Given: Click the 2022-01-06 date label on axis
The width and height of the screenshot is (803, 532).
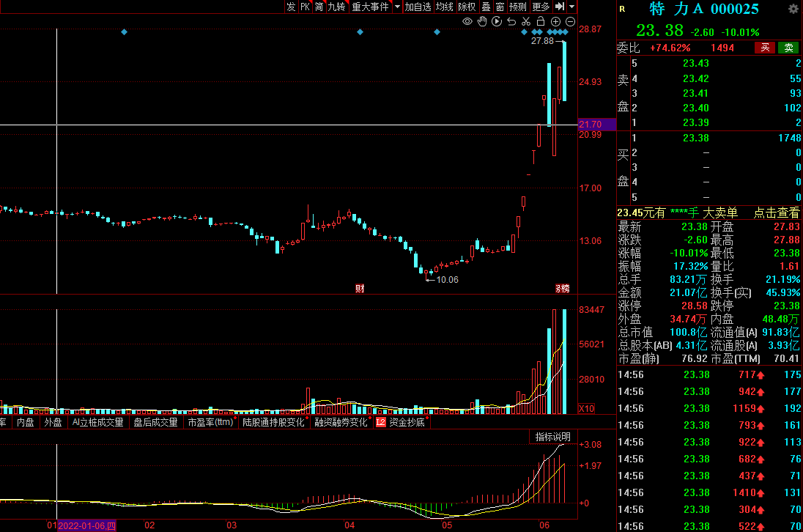Looking at the screenshot, I should coord(86,525).
